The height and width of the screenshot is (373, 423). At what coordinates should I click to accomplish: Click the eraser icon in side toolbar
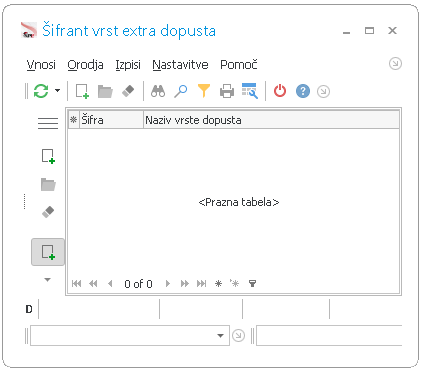pyautogui.click(x=48, y=212)
